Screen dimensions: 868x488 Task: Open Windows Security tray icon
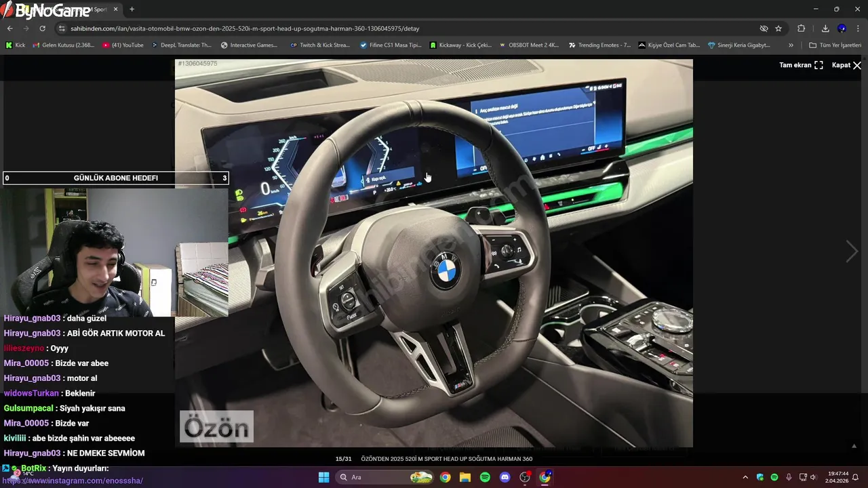pos(760,477)
